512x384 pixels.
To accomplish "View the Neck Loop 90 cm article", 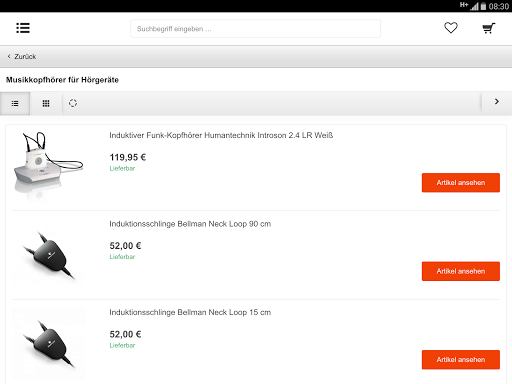I will click(x=461, y=271).
